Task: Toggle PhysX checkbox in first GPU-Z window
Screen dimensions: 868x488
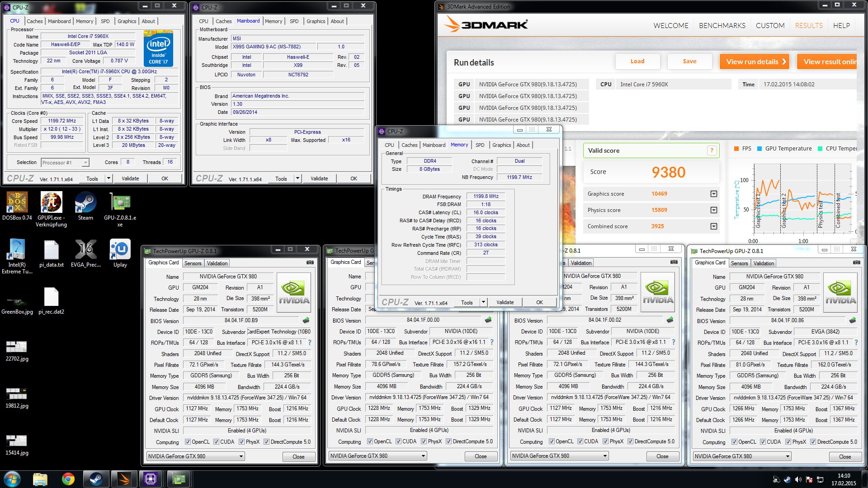Action: click(242, 442)
